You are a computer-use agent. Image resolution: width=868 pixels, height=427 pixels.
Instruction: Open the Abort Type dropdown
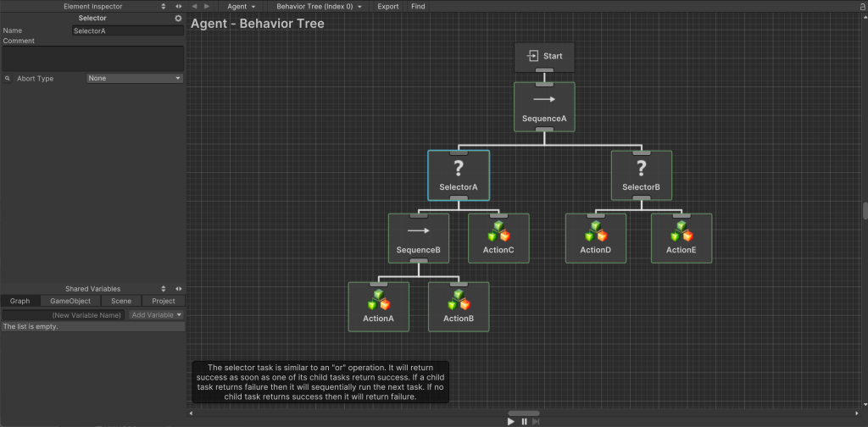coord(135,79)
